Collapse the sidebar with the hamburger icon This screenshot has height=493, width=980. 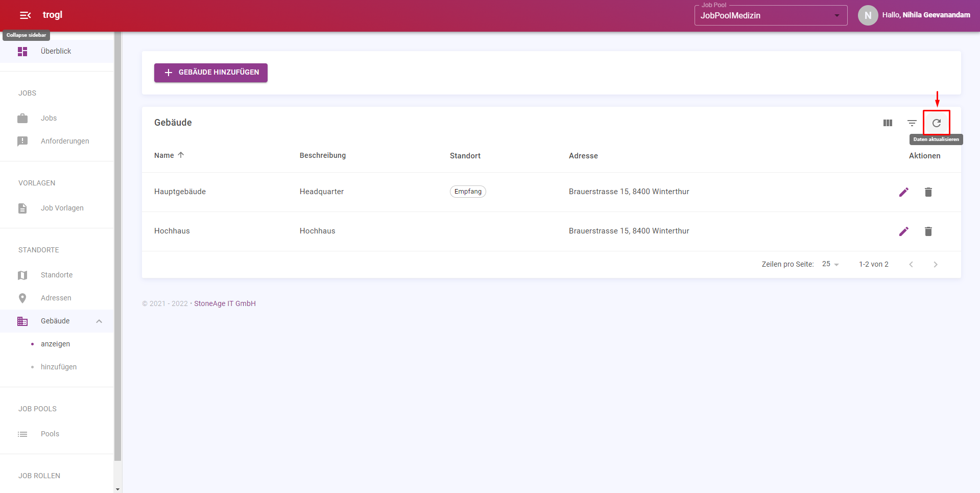25,15
